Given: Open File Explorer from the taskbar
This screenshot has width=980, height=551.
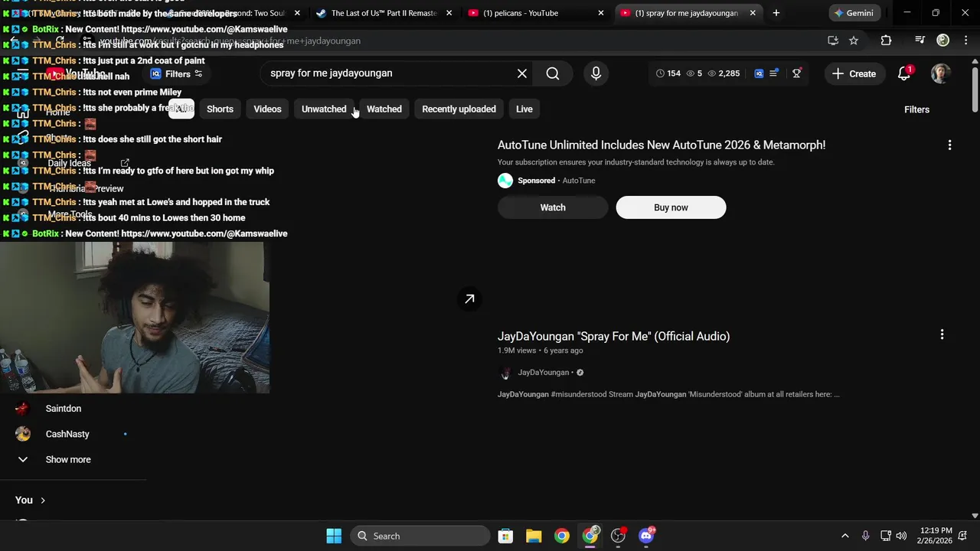Looking at the screenshot, I should (534, 536).
